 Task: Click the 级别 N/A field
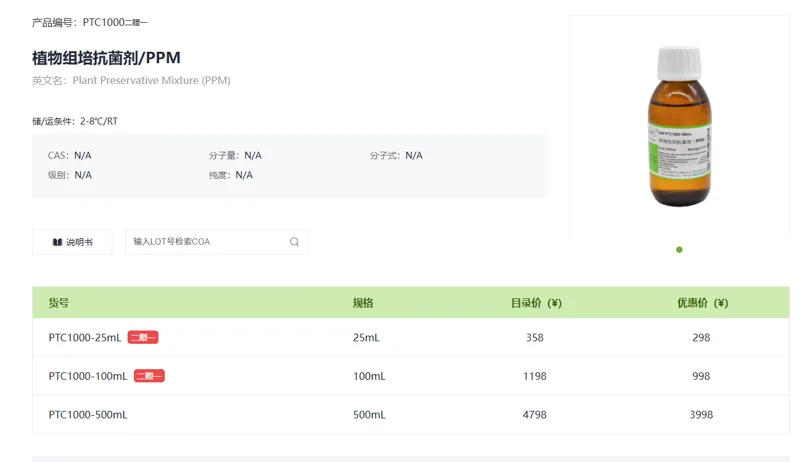pyautogui.click(x=70, y=175)
